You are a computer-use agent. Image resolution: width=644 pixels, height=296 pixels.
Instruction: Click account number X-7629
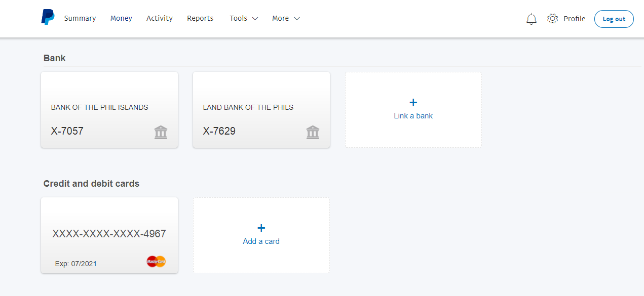click(x=219, y=132)
